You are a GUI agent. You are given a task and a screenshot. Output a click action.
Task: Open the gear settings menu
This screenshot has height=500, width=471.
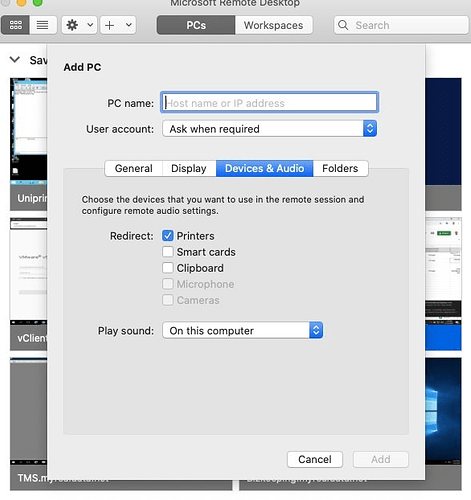pos(72,25)
